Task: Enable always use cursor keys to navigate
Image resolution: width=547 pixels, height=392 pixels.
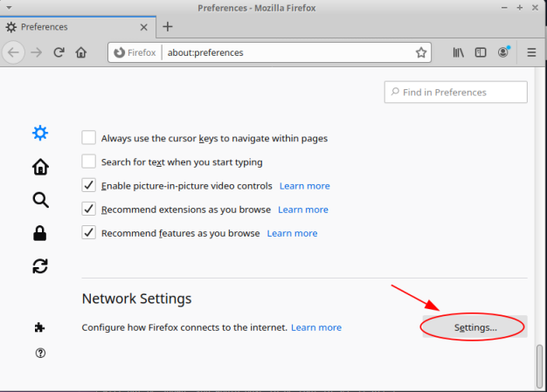Action: (88, 138)
